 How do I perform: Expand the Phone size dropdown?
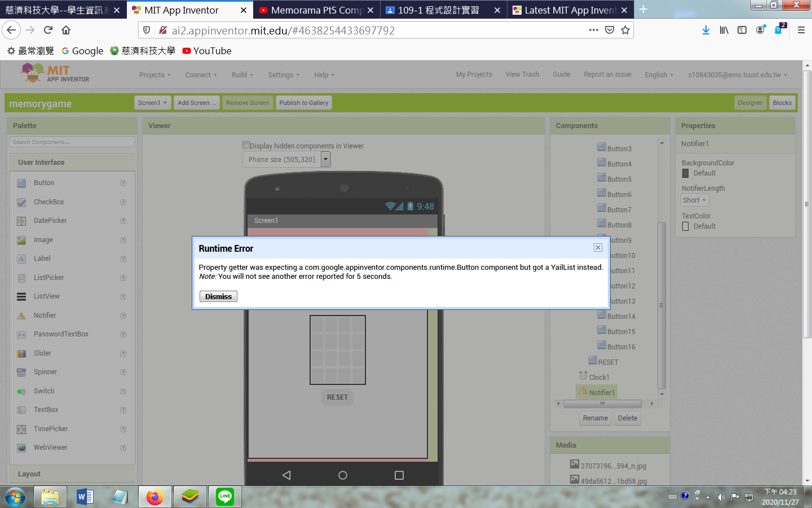[x=325, y=160]
